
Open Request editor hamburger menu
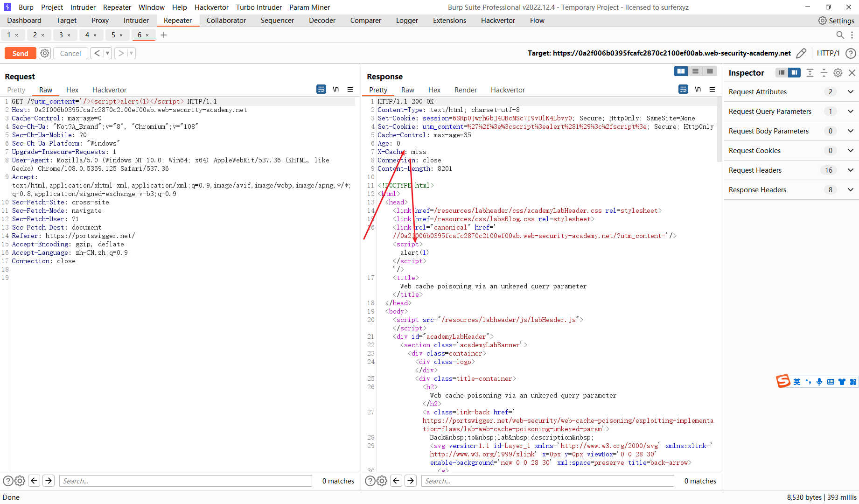pyautogui.click(x=350, y=89)
